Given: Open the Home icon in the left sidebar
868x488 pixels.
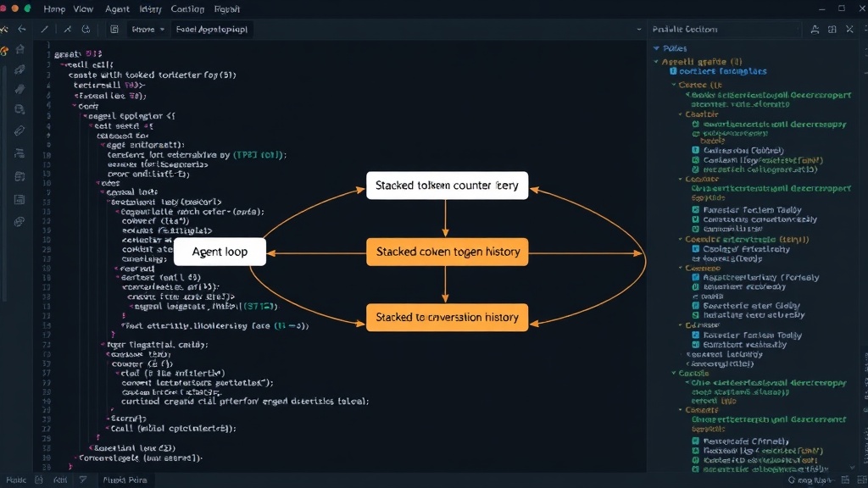Looking at the screenshot, I should [20, 50].
